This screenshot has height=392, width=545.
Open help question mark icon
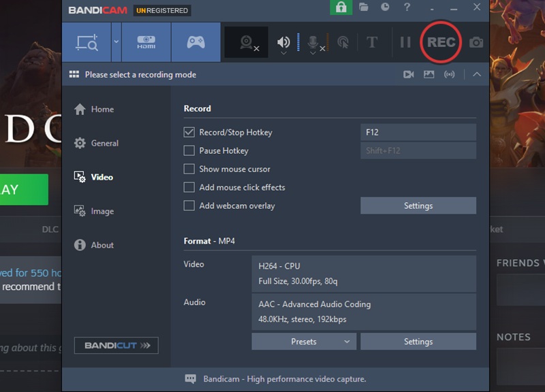407,7
